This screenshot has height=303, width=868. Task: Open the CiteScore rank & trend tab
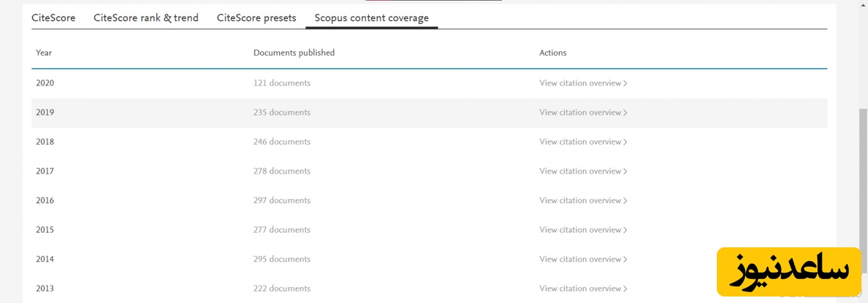point(145,18)
